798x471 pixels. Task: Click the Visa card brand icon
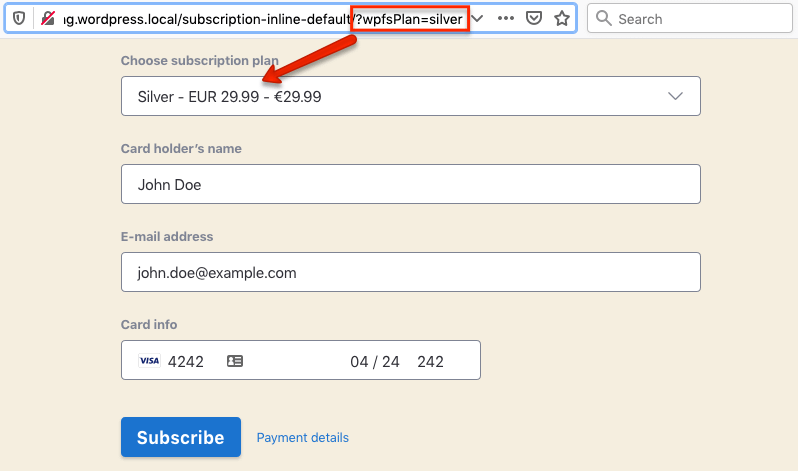tap(149, 361)
